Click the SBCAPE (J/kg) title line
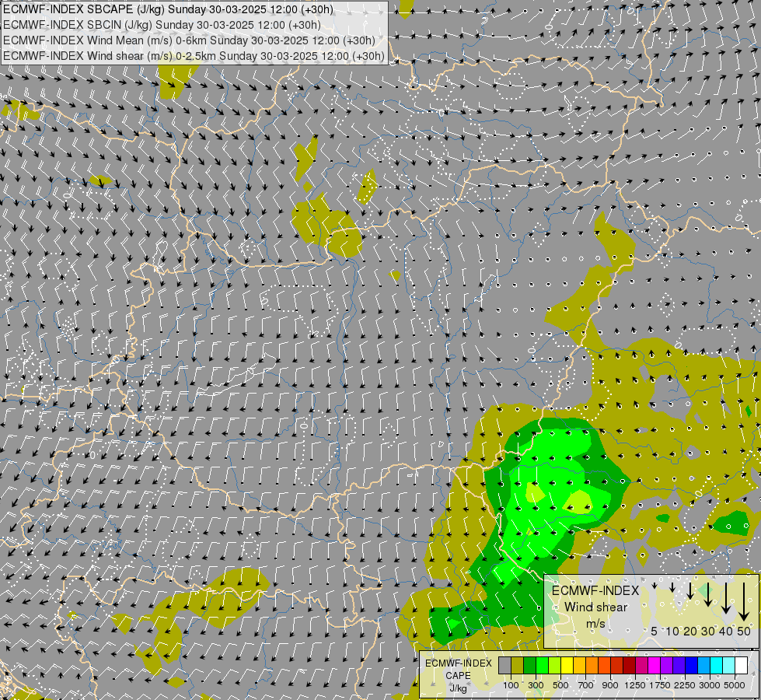761x700 pixels. pos(169,9)
